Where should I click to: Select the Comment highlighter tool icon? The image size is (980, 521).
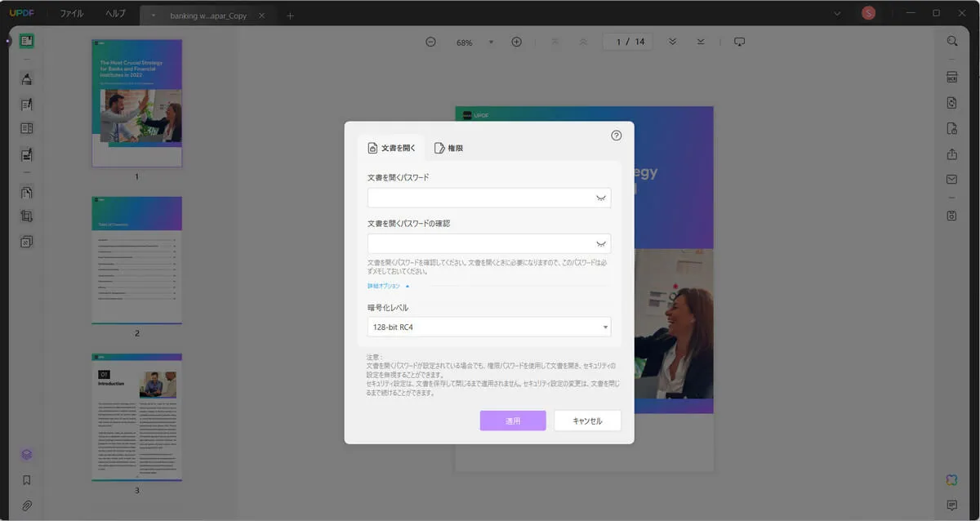(x=26, y=78)
